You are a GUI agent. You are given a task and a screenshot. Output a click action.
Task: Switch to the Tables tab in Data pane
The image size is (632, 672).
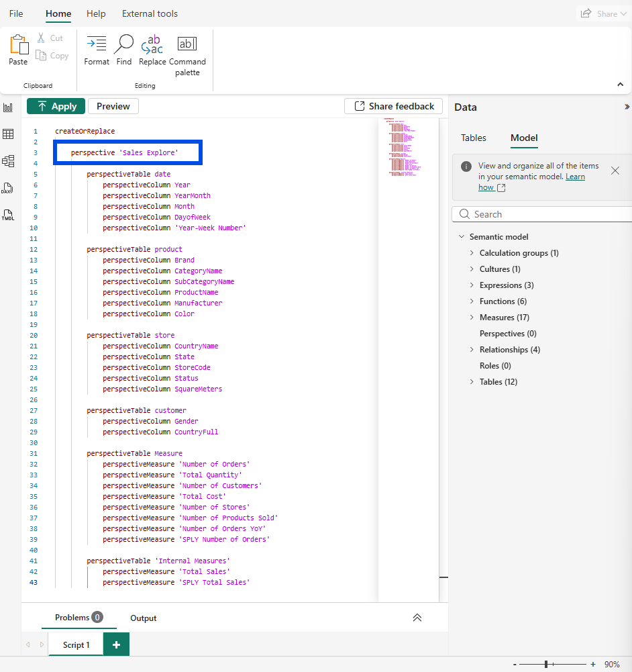pyautogui.click(x=473, y=138)
